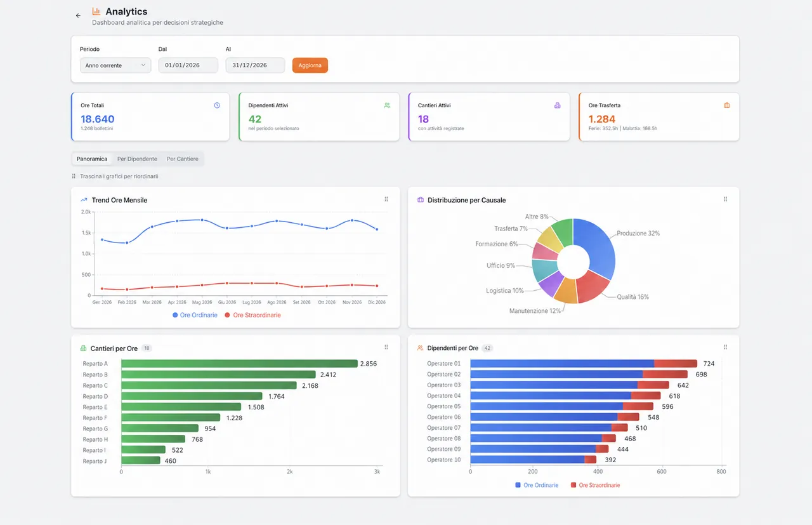Click the building icon beside Cantieri per Ore
This screenshot has width=812, height=525.
(x=84, y=348)
